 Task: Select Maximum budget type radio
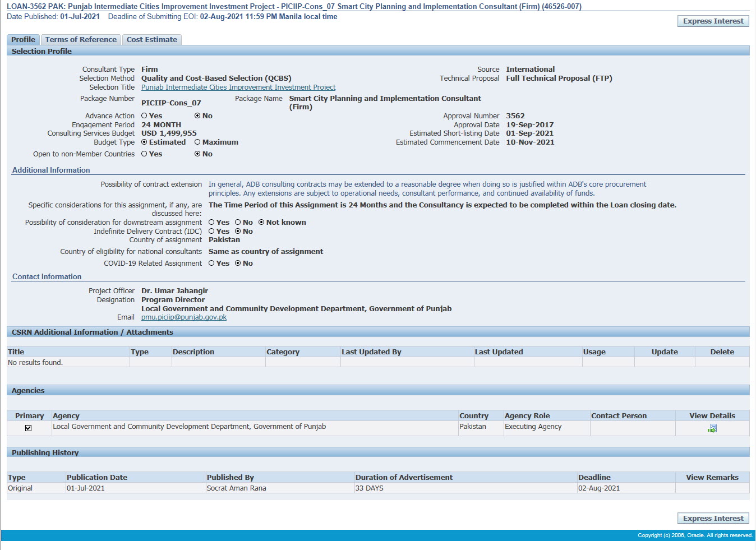pyautogui.click(x=197, y=142)
